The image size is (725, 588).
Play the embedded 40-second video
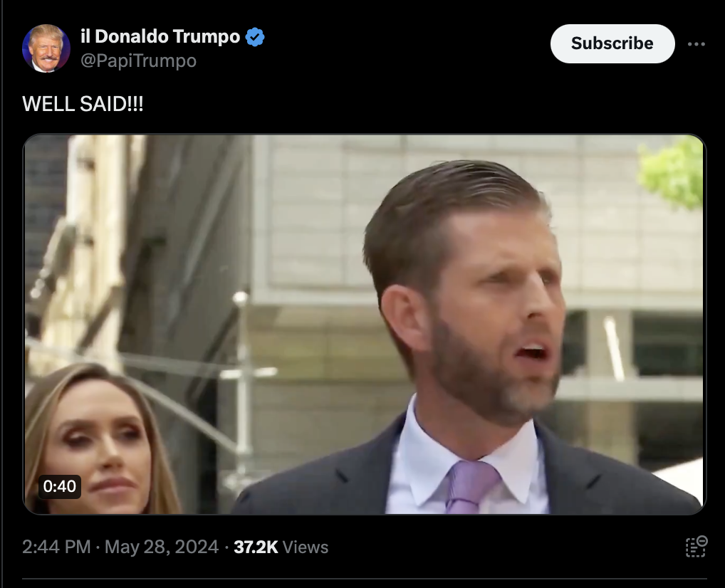pos(365,324)
